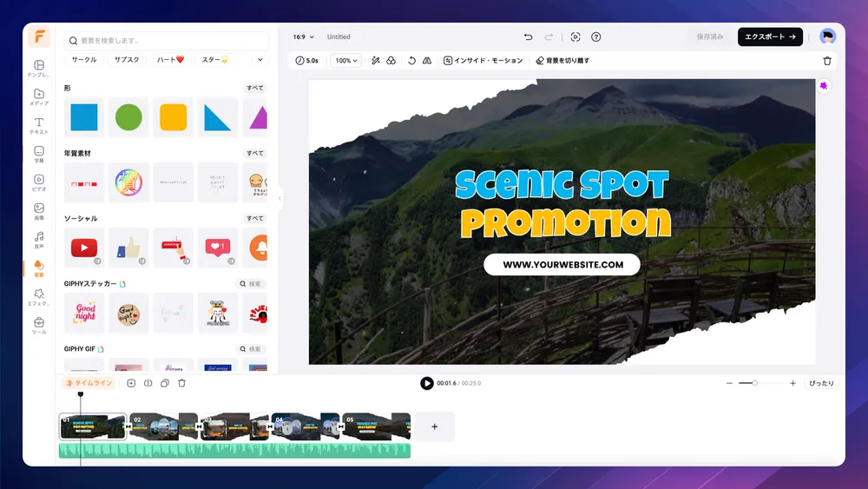The image size is (868, 489).
Task: Delete selected element with top trash icon
Action: [x=826, y=61]
